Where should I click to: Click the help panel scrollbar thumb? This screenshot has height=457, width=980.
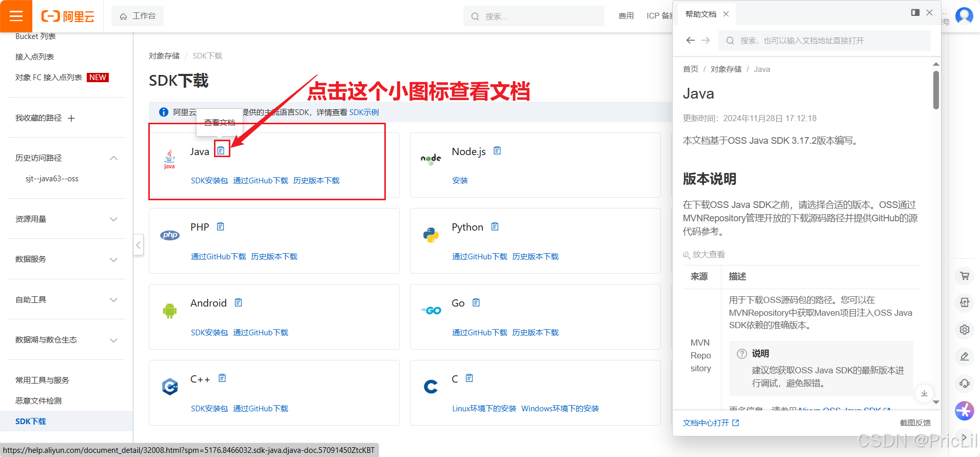click(x=936, y=90)
